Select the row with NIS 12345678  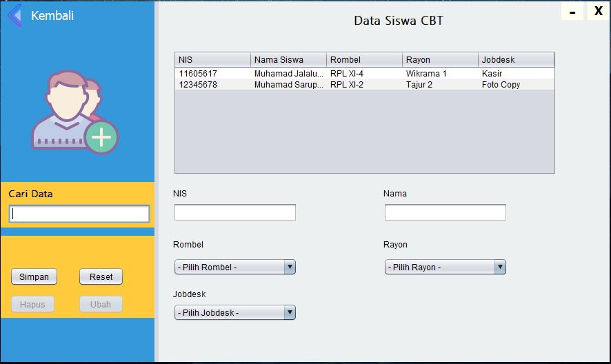coord(365,85)
